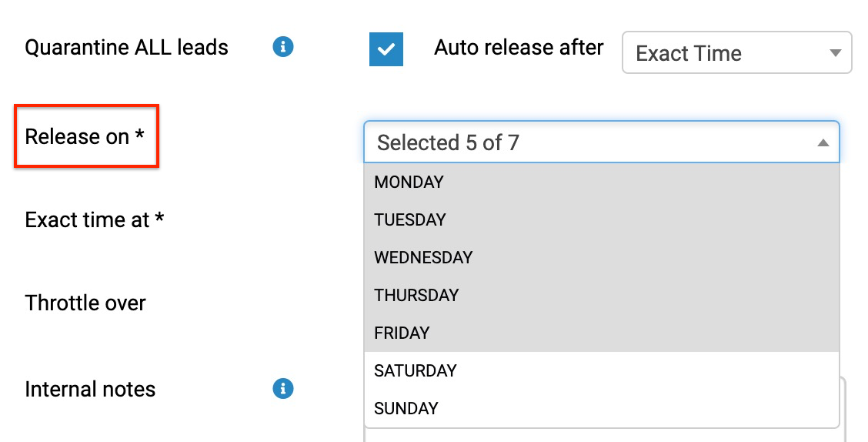Click the Throttle over label
Screen dimensions: 868x442
click(x=85, y=303)
